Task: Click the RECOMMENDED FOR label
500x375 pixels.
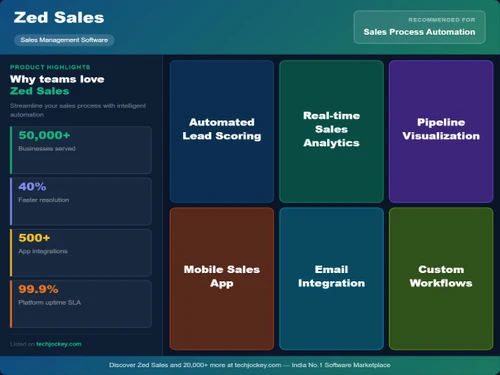Action: [x=442, y=20]
